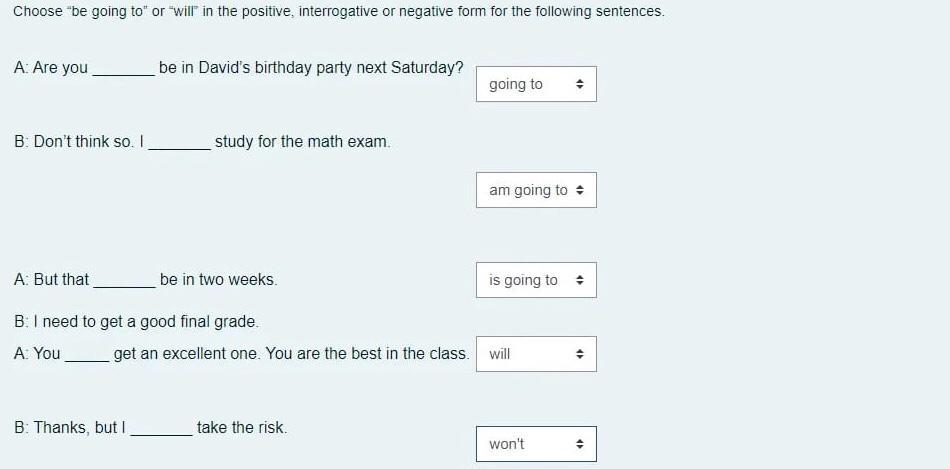Expand the "won't" answer dropdown
Screen dimensions: 950x469
[x=535, y=444]
